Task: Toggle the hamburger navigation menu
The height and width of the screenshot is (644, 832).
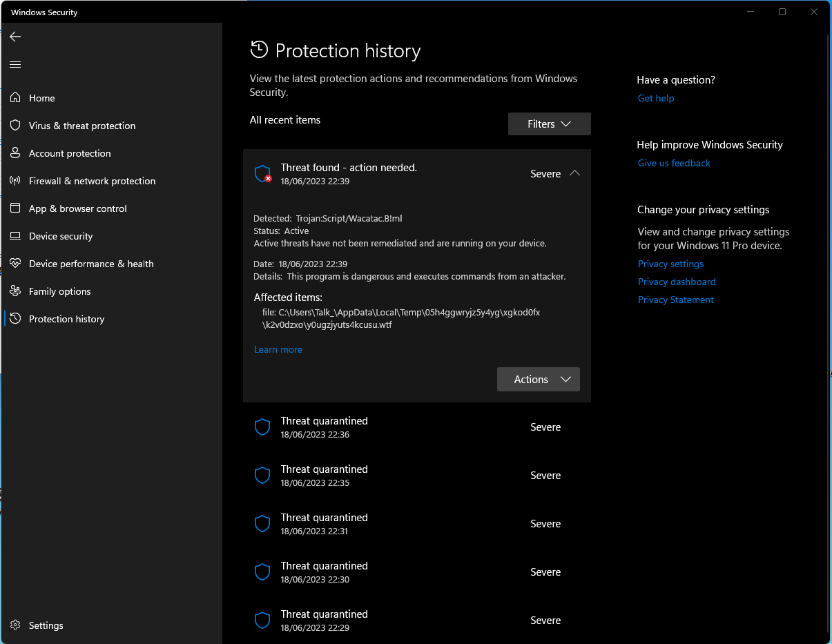Action: point(15,64)
